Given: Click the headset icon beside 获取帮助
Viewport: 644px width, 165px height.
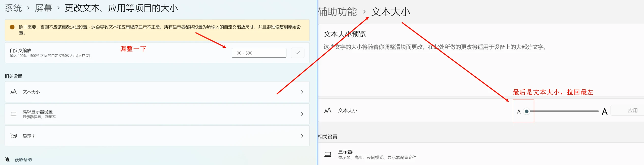Looking at the screenshot, I should 7,159.
